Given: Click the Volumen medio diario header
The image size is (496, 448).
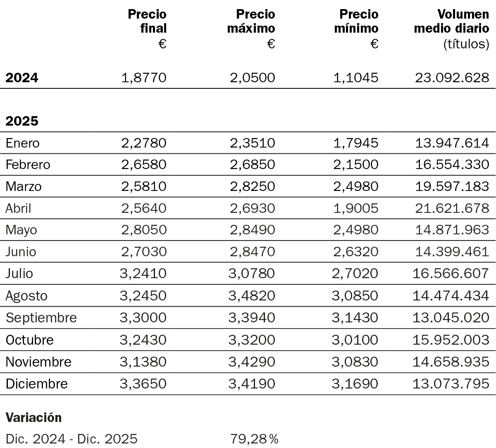Looking at the screenshot, I should click(x=451, y=21).
